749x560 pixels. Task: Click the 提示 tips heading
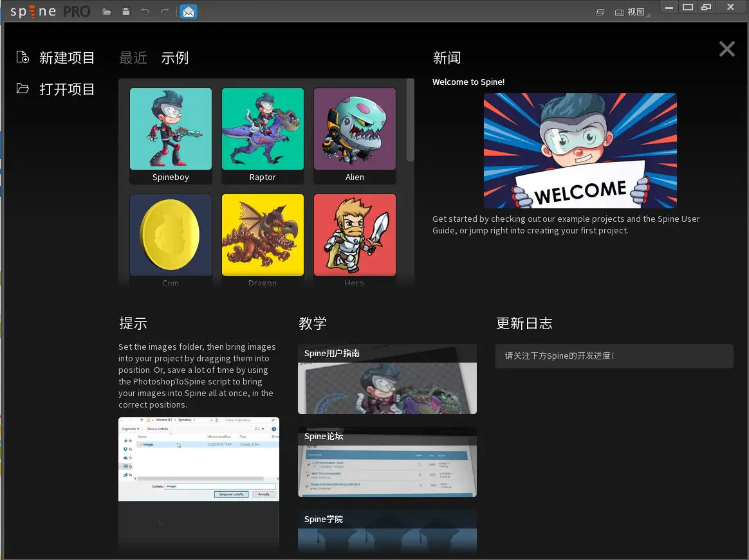pyautogui.click(x=133, y=323)
